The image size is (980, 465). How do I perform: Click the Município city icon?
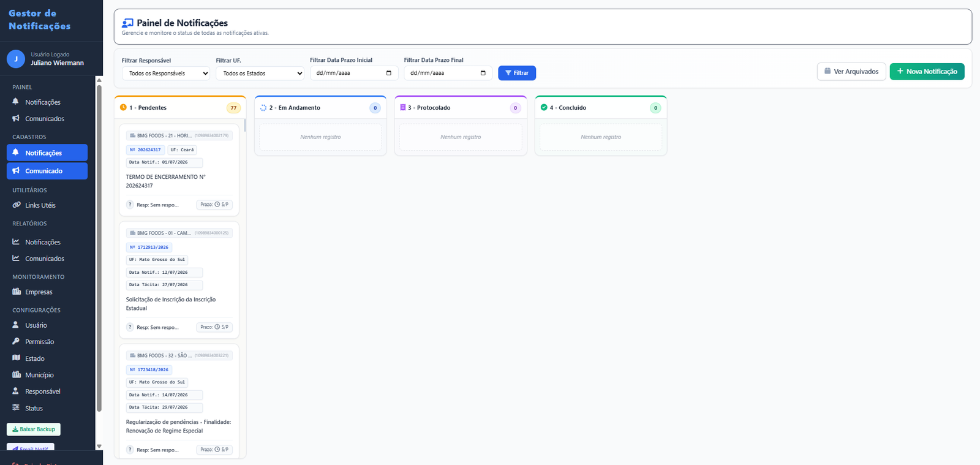[17, 374]
